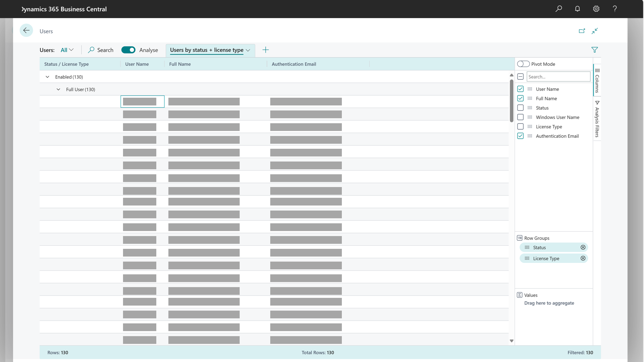This screenshot has height=362, width=644.
Task: Open the Users All filter dropdown
Action: (x=67, y=50)
